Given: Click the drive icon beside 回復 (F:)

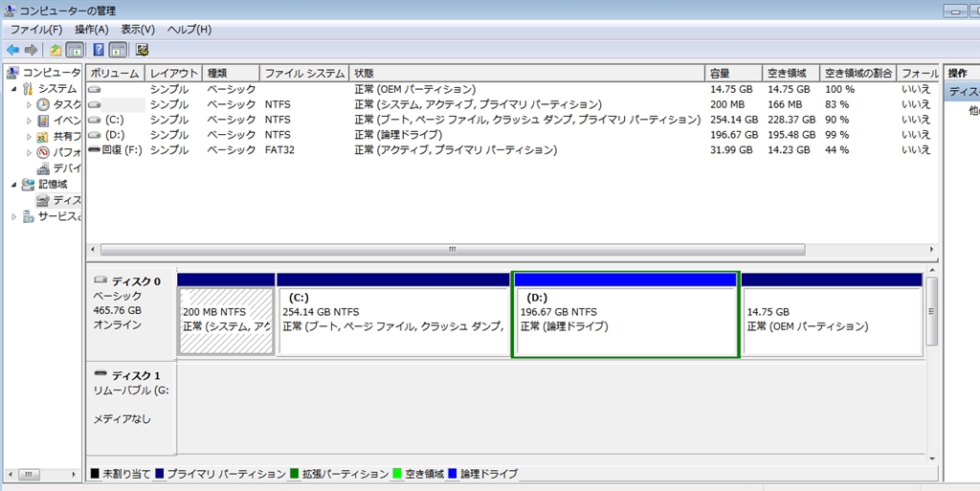Looking at the screenshot, I should (x=95, y=150).
